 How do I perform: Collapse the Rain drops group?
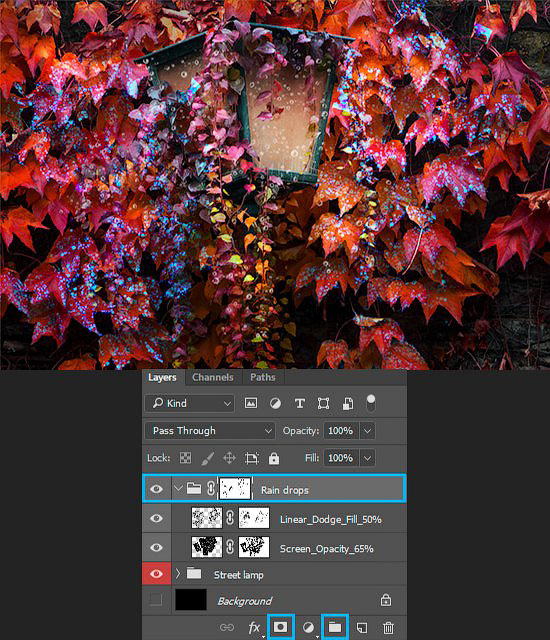[178, 488]
